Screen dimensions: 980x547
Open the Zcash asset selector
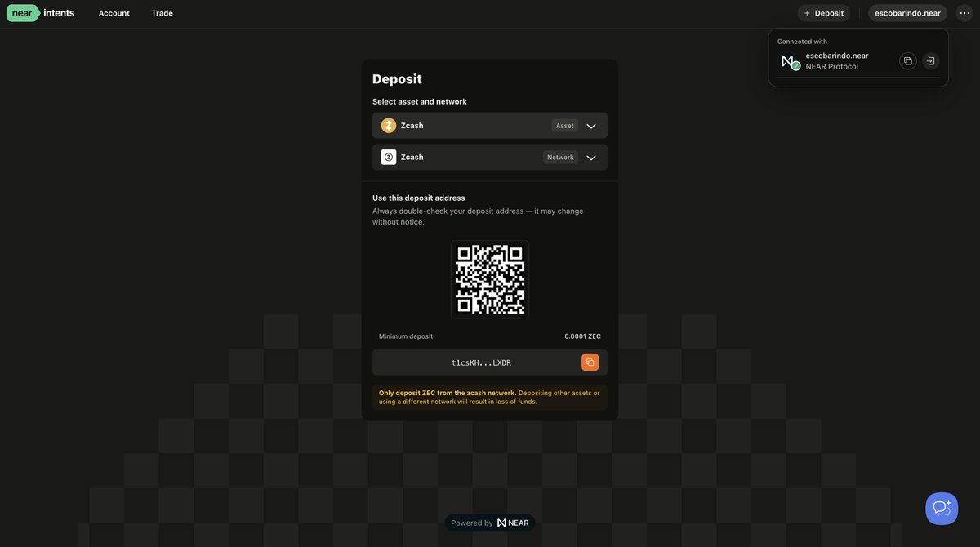[490, 126]
